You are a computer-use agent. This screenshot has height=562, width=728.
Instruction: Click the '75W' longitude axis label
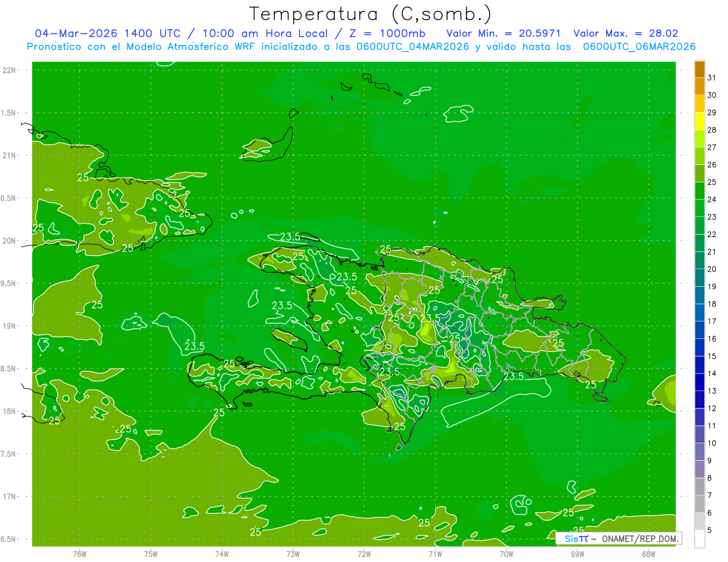[x=150, y=554]
